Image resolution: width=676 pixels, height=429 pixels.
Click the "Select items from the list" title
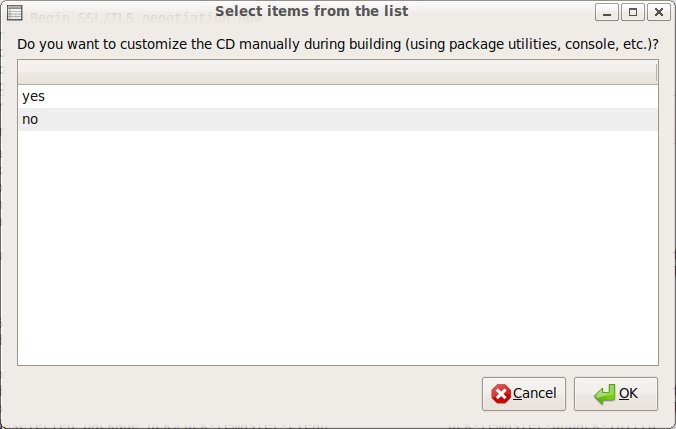click(311, 12)
